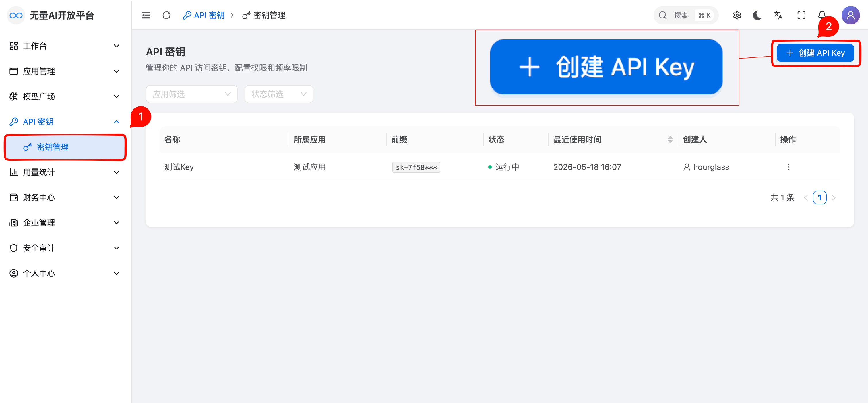Open the three-dot actions menu for 测试Key
Screen dimensions: 868x403
point(788,167)
